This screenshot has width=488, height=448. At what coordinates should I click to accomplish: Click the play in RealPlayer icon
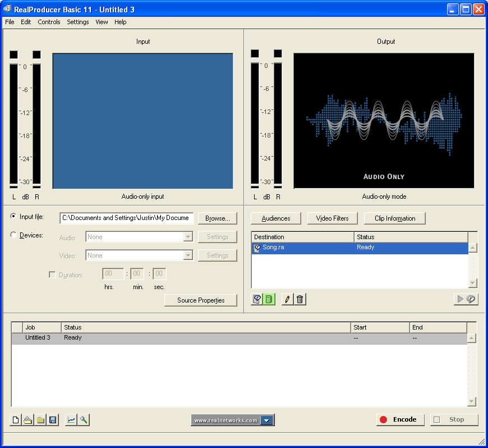(x=466, y=299)
